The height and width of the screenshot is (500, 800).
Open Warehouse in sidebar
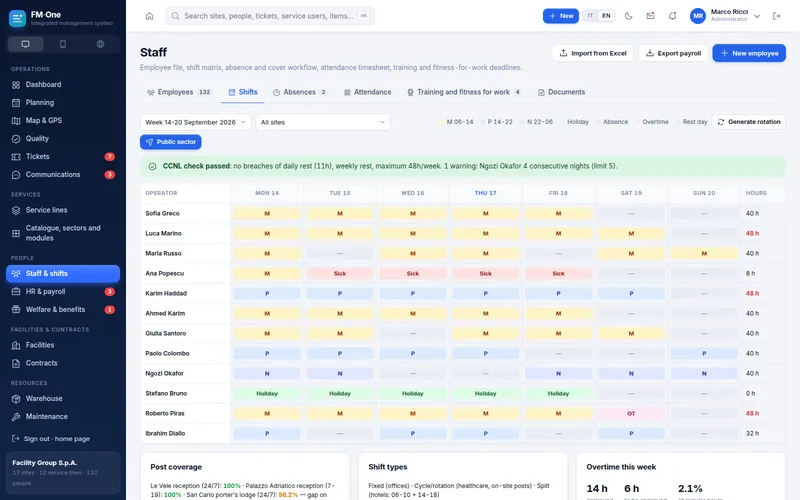[63, 398]
